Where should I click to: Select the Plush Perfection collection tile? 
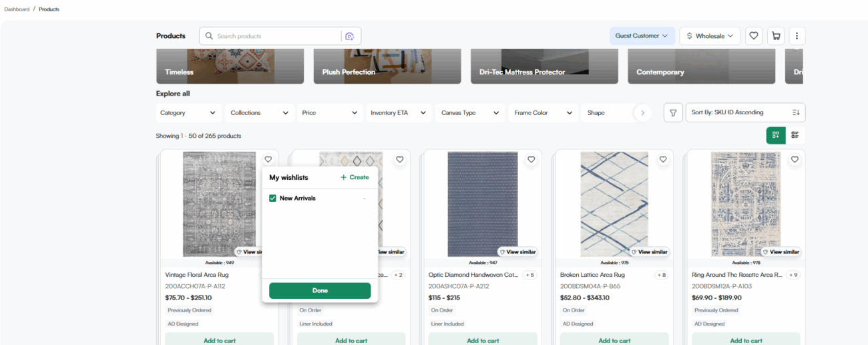click(387, 66)
